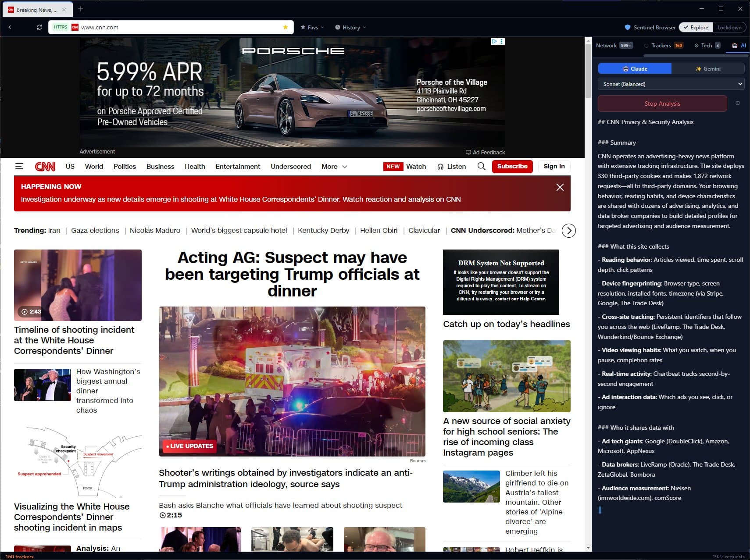Open the White House dinner map thumbnail

tap(78, 461)
